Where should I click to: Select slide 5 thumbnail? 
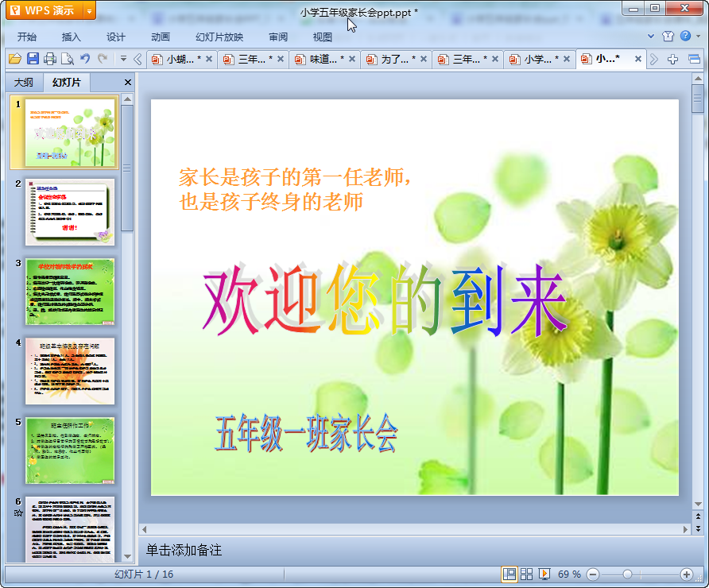tap(70, 451)
